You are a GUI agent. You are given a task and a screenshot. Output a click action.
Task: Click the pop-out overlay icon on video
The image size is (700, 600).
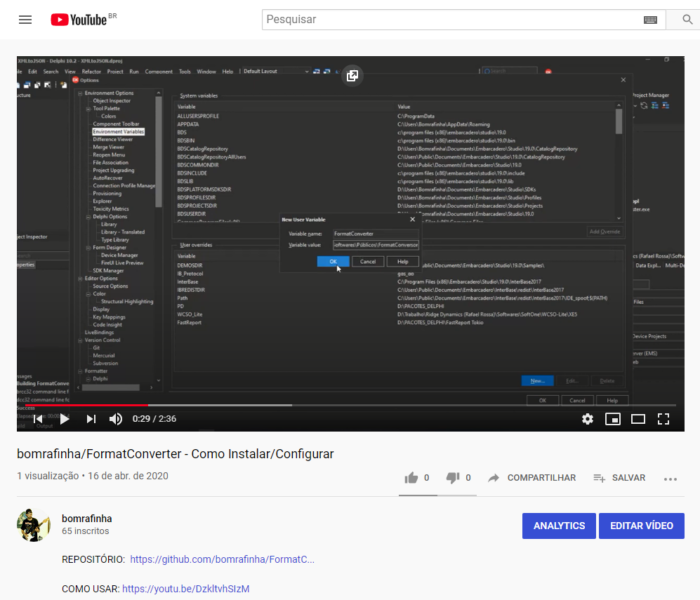pos(352,75)
